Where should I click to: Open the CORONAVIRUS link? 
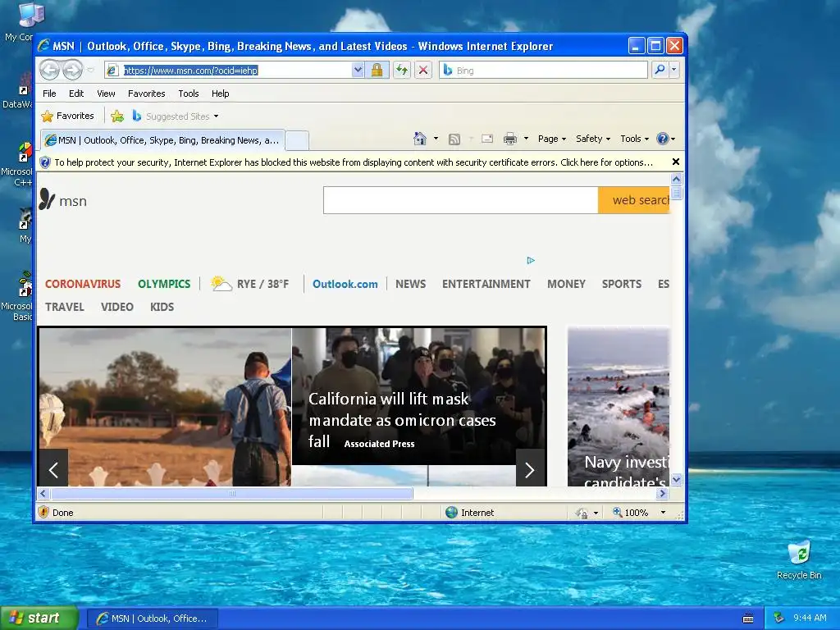point(83,284)
